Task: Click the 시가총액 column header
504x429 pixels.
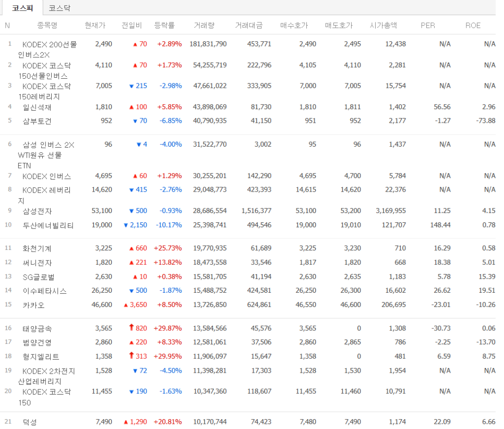Action: coord(383,25)
